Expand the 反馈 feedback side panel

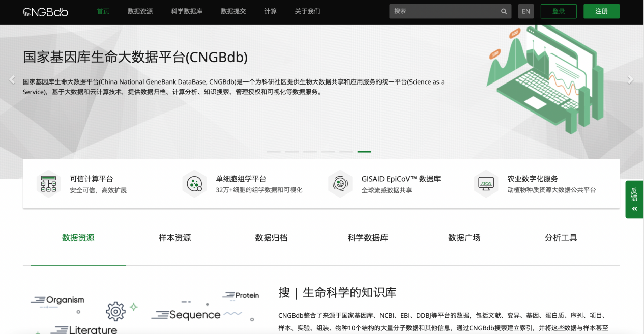click(634, 200)
